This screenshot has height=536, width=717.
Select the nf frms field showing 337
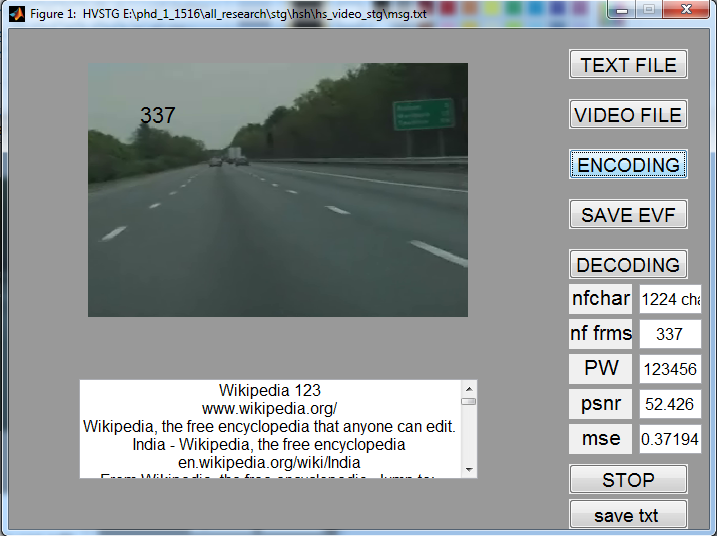pos(670,334)
